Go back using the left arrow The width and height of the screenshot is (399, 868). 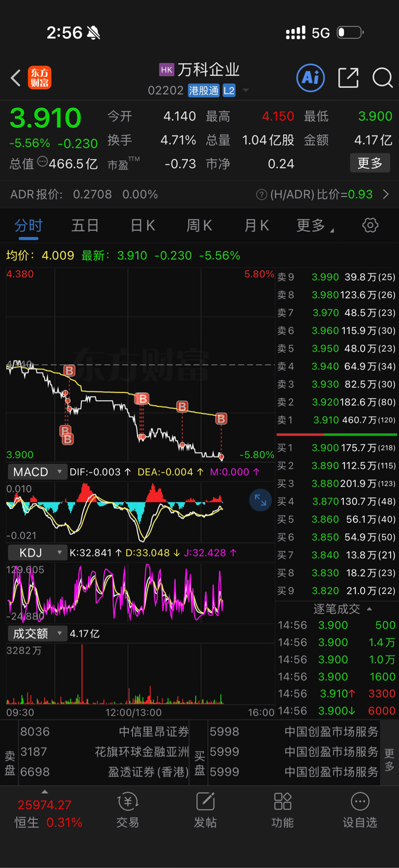16,78
